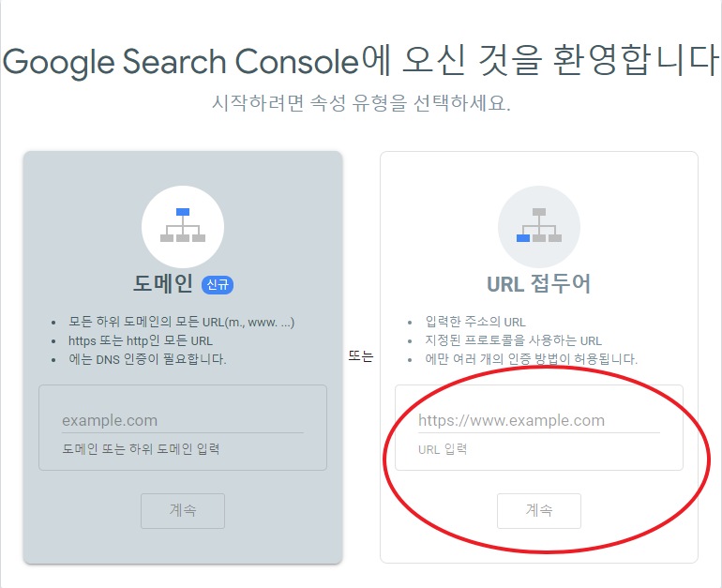Click the bullet https 또는 http인 모든 URL
The width and height of the screenshot is (722, 588).
point(141,340)
